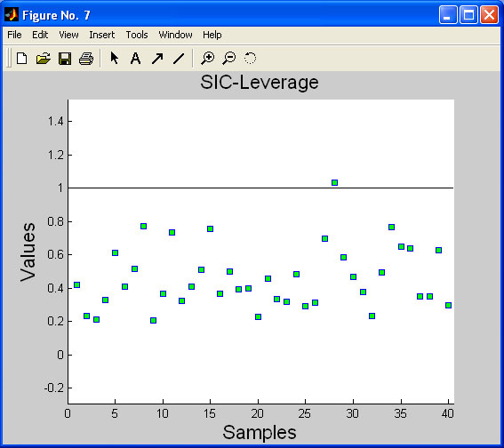The image size is (504, 448).
Task: Activate the Rotate 3D tool
Action: (x=250, y=58)
